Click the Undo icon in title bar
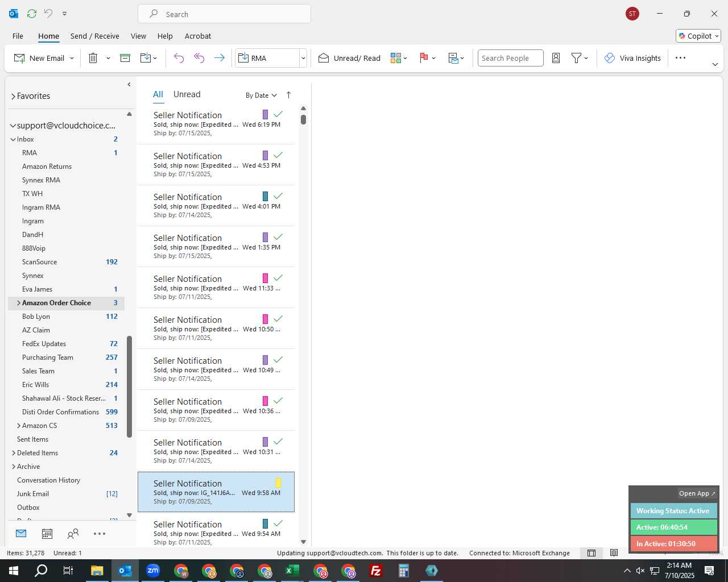This screenshot has width=728, height=582. [x=48, y=13]
